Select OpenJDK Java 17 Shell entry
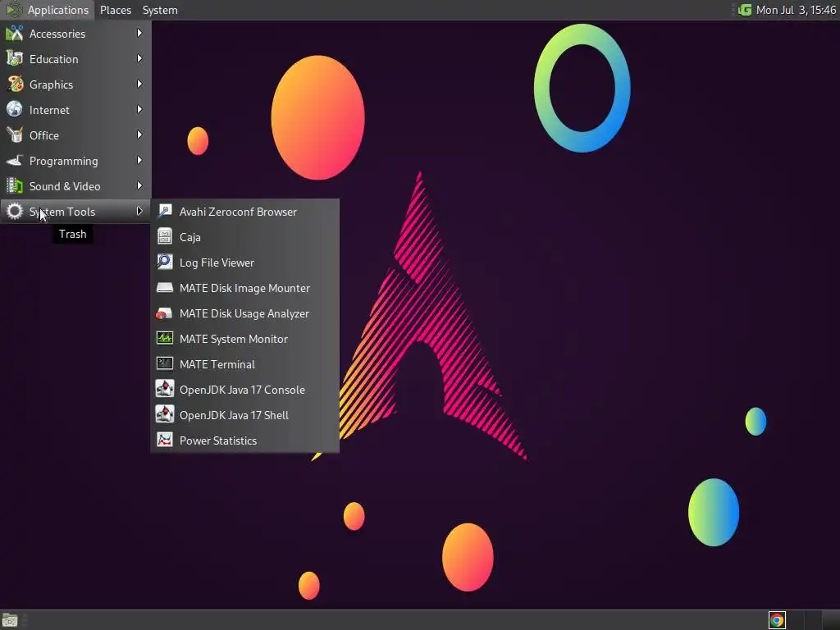Image resolution: width=840 pixels, height=630 pixels. pos(244,415)
